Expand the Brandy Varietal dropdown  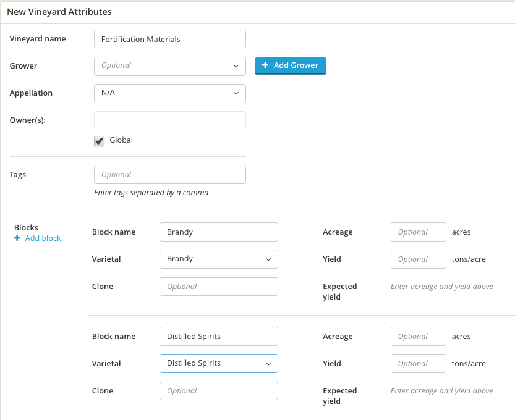[x=219, y=259]
